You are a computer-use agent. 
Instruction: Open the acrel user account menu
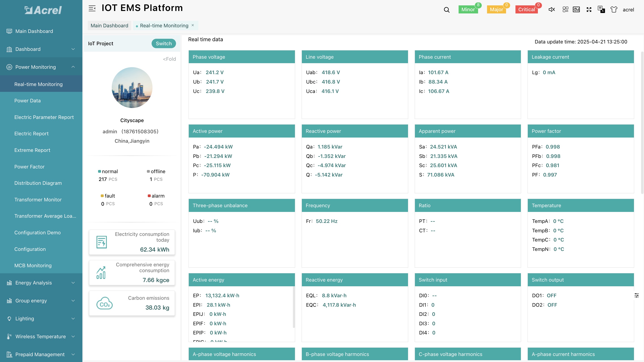click(628, 10)
